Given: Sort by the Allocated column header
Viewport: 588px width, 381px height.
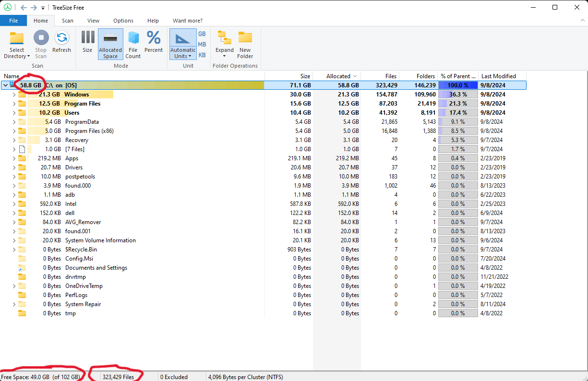Looking at the screenshot, I should click(x=336, y=76).
